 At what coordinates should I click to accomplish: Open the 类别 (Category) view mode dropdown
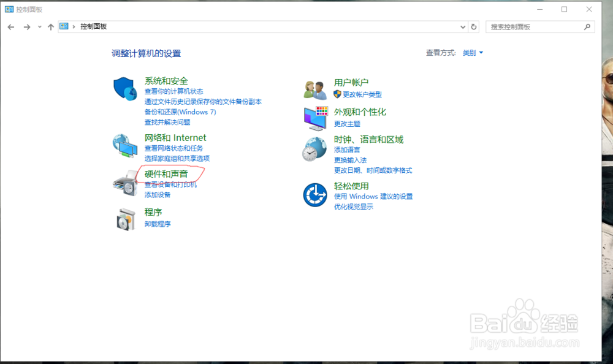(x=468, y=53)
